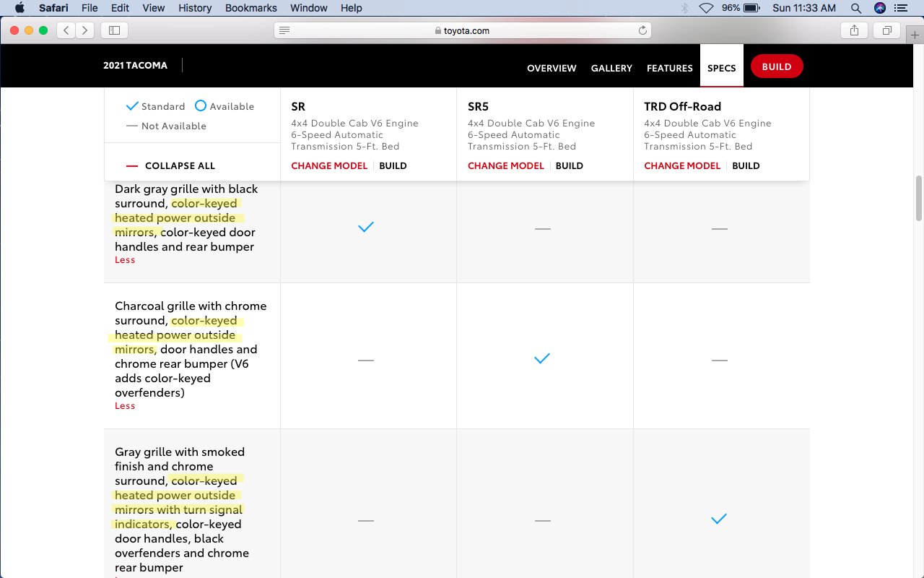Click the toyota.com address field
924x578 pixels.
pyautogui.click(x=463, y=30)
